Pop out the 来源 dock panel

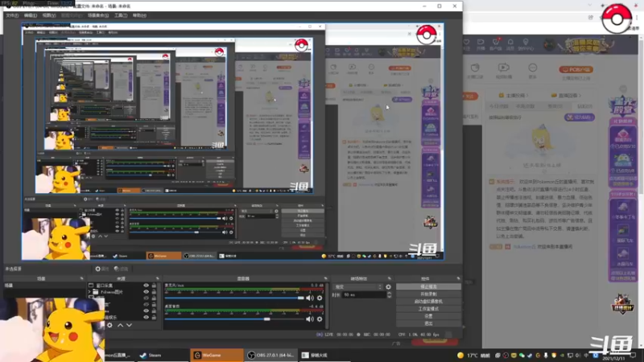click(x=157, y=278)
